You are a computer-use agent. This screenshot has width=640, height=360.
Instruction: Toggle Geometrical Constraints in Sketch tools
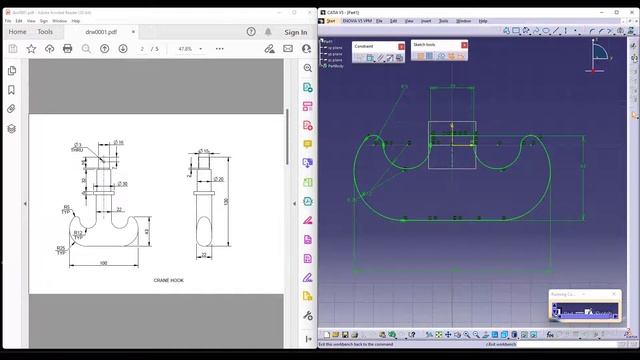(451, 56)
